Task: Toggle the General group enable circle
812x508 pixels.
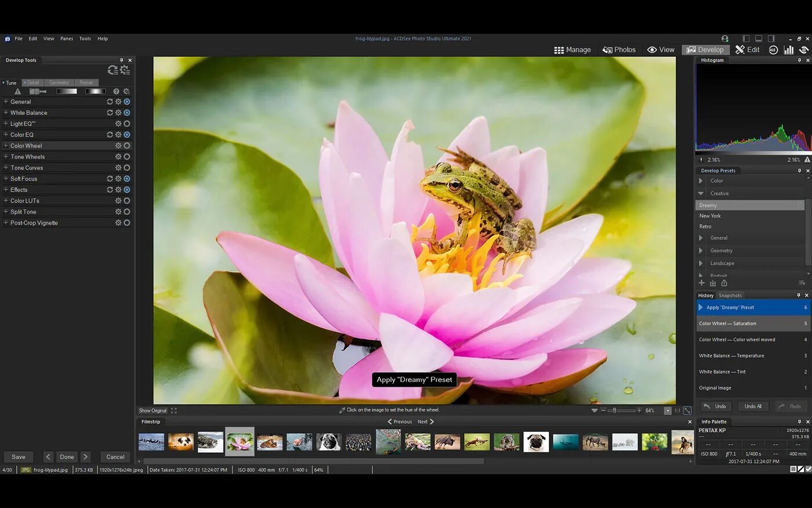Action: tap(127, 102)
